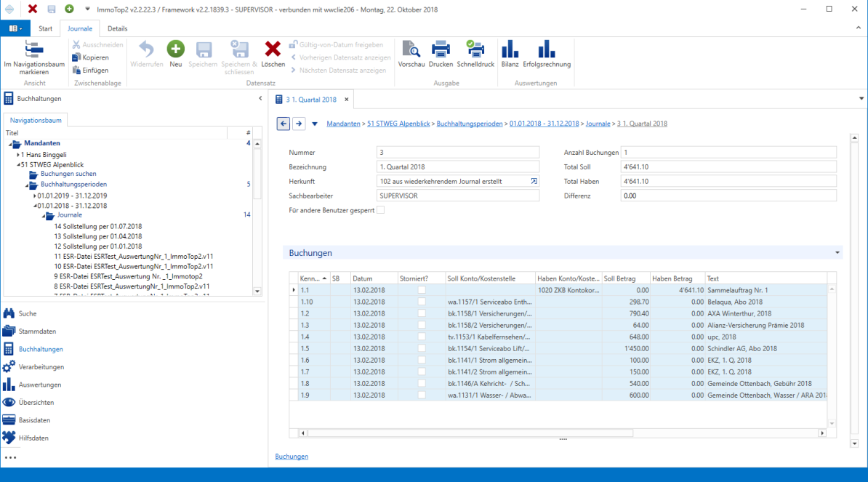Open the Vorschau print preview

tap(411, 49)
